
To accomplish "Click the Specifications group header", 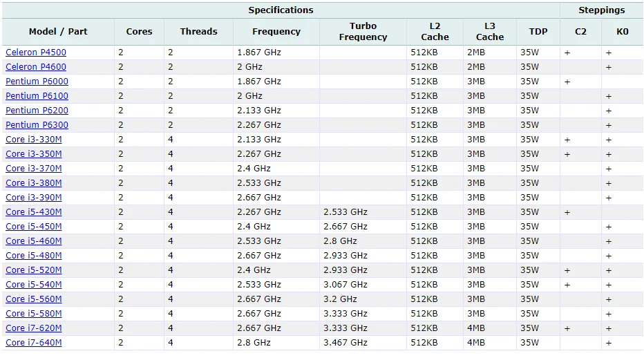I will tap(281, 10).
